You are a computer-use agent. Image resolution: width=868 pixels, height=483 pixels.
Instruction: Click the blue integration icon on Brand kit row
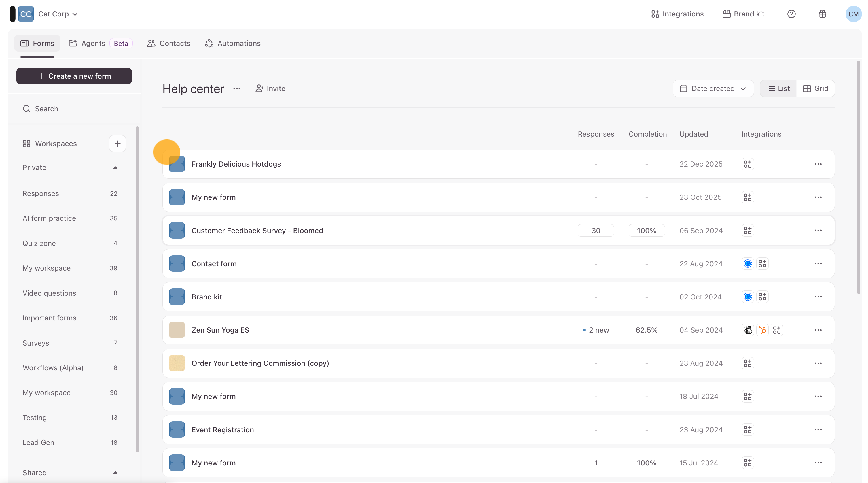click(747, 297)
